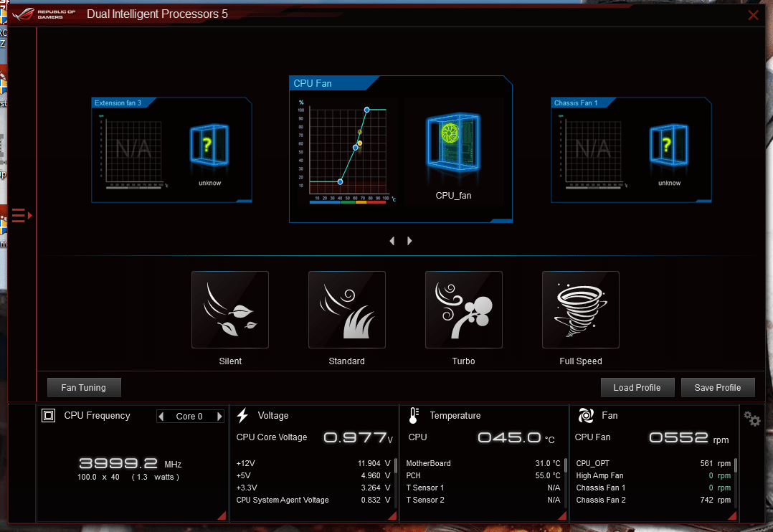773x532 pixels.
Task: Click the Load Profile button
Action: click(x=637, y=388)
